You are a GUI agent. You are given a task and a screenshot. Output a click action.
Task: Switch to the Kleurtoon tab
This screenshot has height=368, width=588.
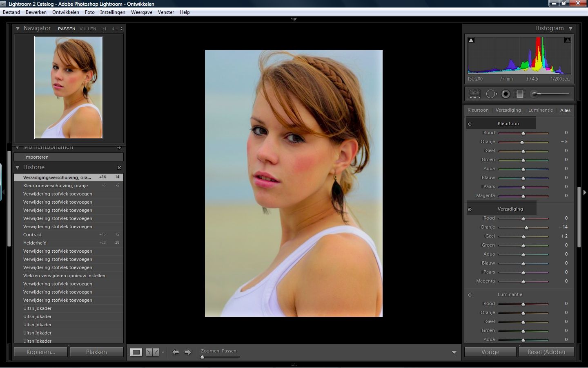(478, 110)
